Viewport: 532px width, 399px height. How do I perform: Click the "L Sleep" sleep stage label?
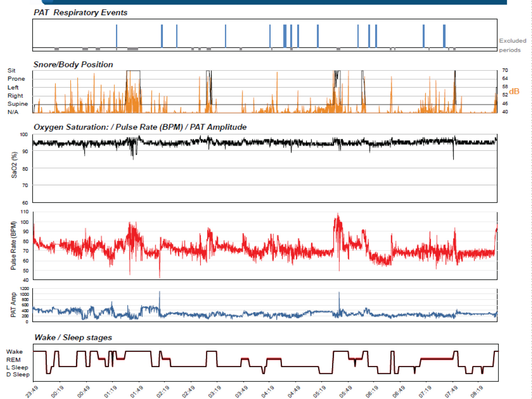(x=17, y=367)
